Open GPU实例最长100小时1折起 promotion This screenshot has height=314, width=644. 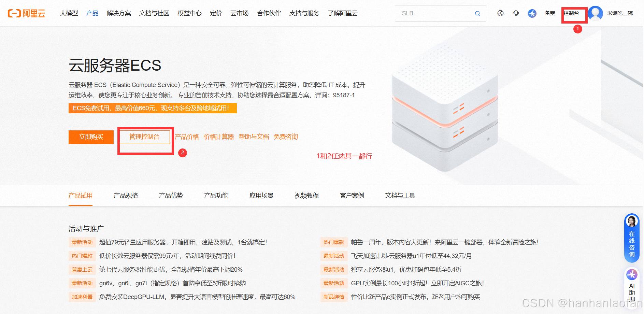click(x=417, y=283)
